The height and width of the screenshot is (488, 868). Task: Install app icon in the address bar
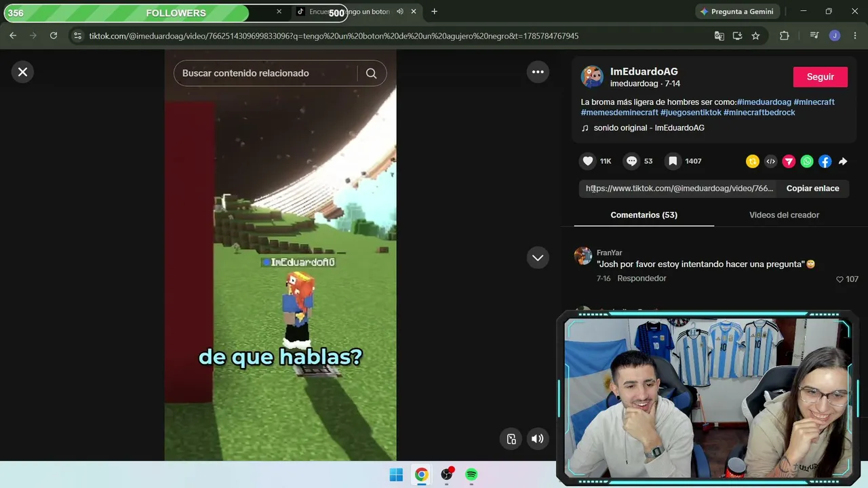(x=737, y=36)
